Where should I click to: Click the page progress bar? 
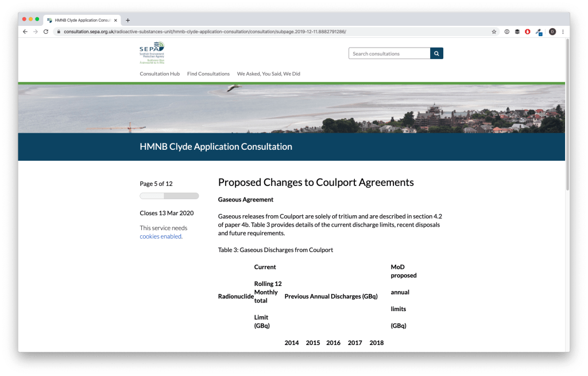(169, 196)
